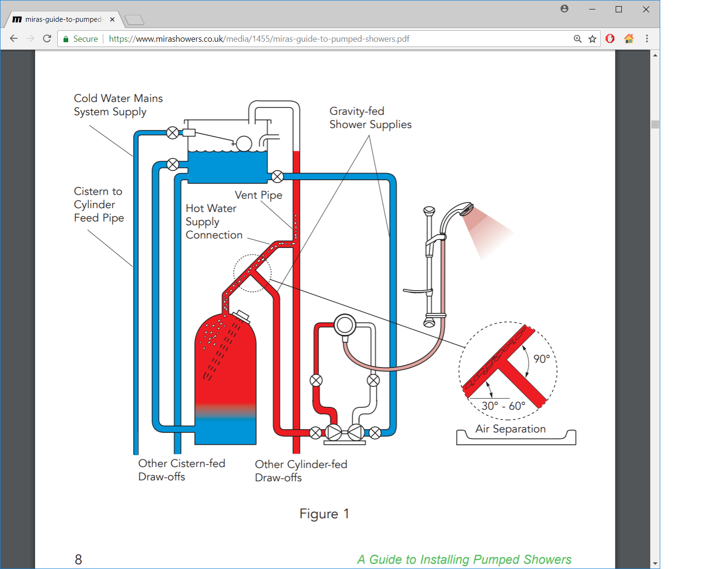Click the browser Back arrow
This screenshot has height=569, width=728.
point(14,39)
